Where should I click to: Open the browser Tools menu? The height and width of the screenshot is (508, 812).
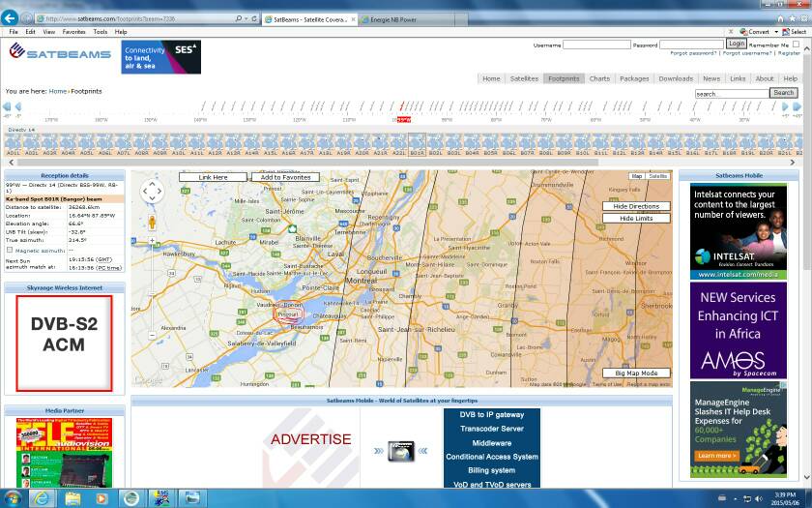[100, 32]
